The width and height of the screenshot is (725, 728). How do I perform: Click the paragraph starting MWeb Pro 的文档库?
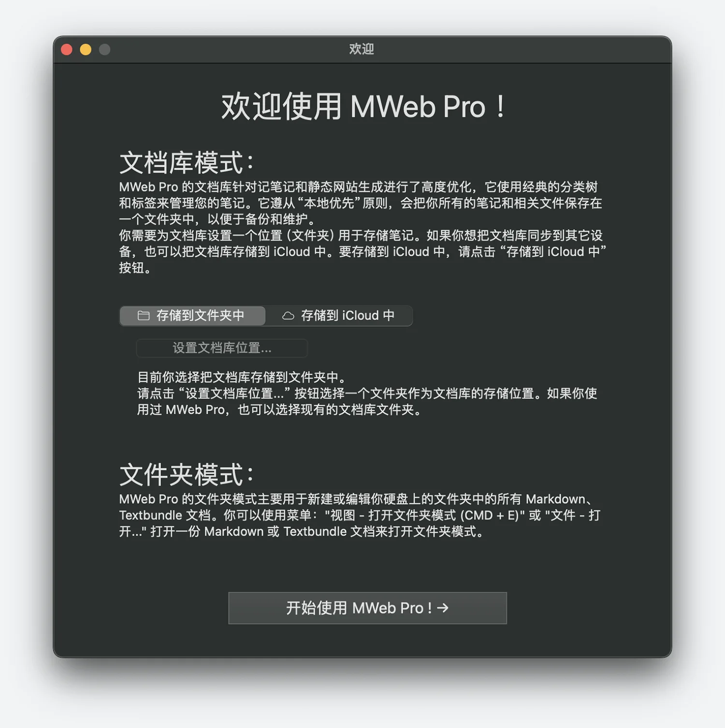(x=361, y=203)
